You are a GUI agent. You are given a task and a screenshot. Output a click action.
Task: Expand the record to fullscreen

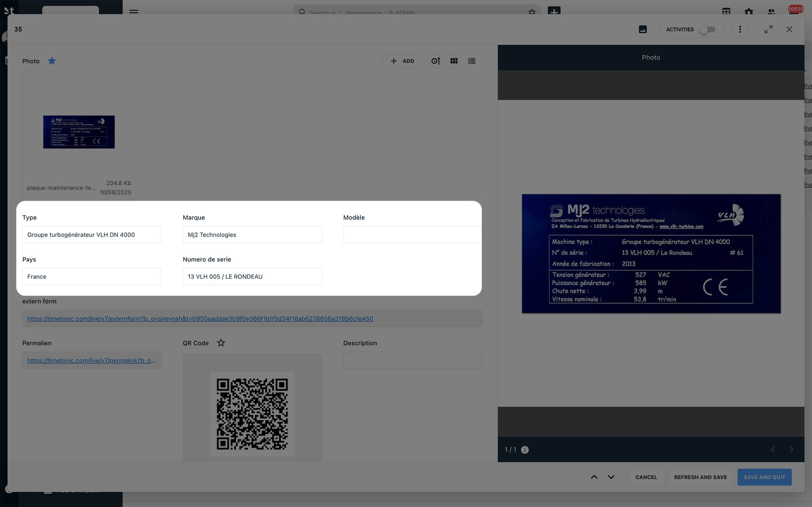point(768,29)
